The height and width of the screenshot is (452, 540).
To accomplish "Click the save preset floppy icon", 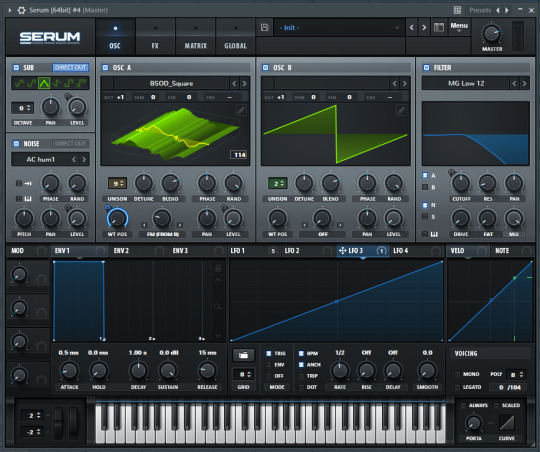I will coord(264,27).
